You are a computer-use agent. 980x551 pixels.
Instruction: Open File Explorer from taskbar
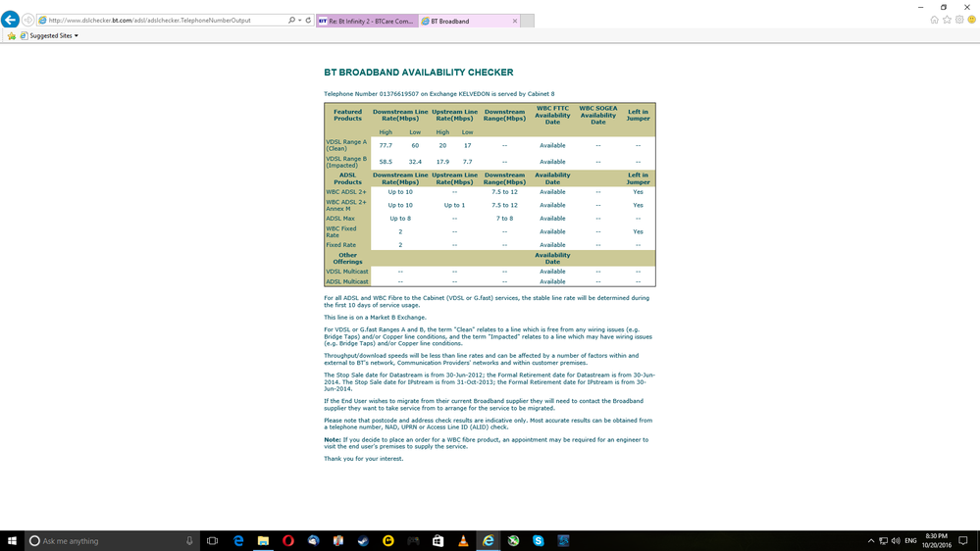pyautogui.click(x=263, y=540)
